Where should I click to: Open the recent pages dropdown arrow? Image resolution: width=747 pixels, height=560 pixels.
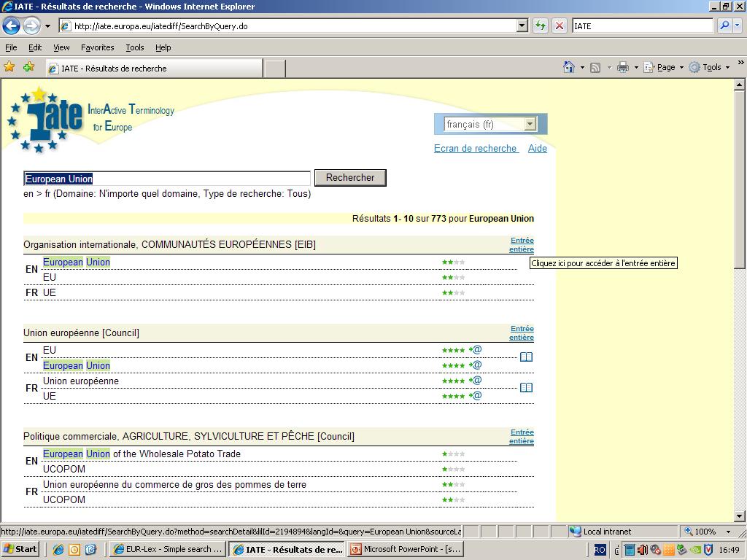click(x=47, y=26)
